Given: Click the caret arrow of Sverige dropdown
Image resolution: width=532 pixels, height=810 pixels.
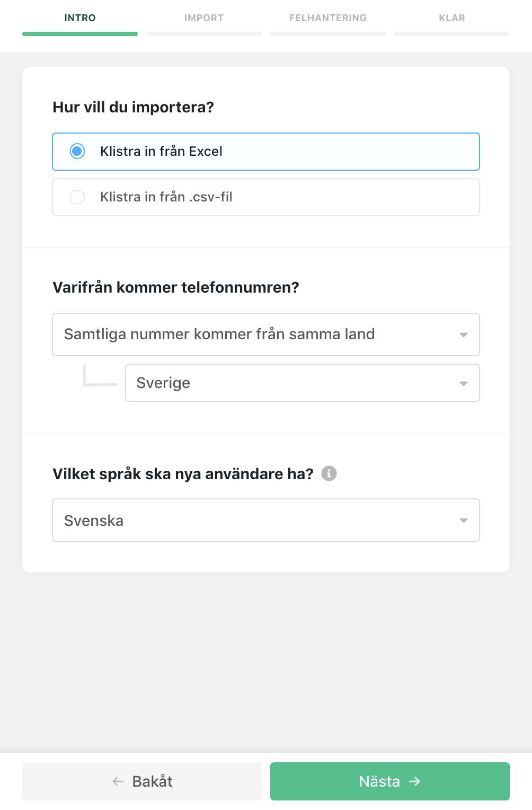Looking at the screenshot, I should 464,383.
